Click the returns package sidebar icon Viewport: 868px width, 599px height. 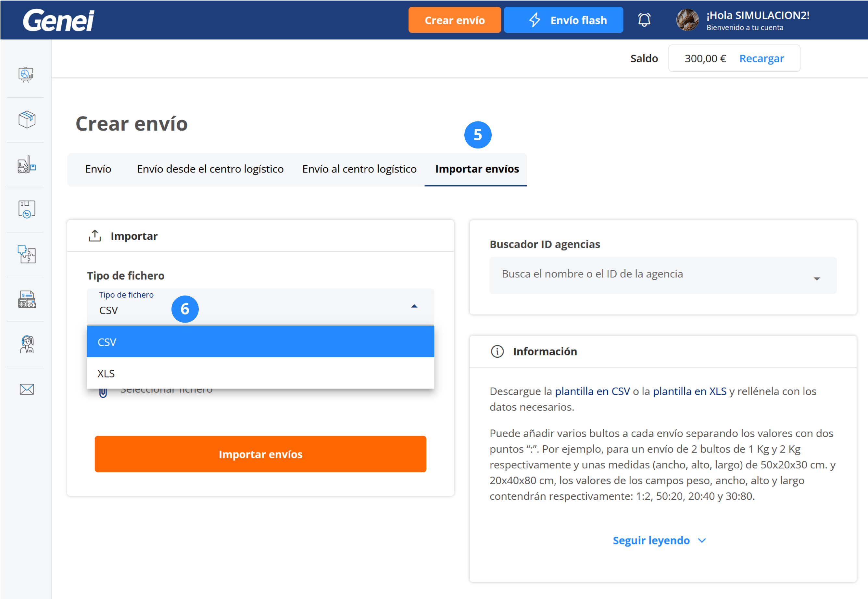coord(27,210)
